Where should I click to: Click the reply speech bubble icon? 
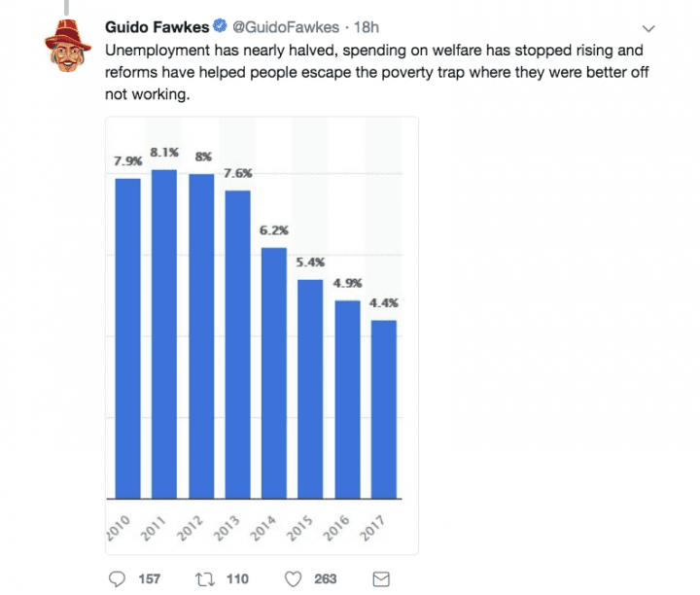pyautogui.click(x=117, y=578)
